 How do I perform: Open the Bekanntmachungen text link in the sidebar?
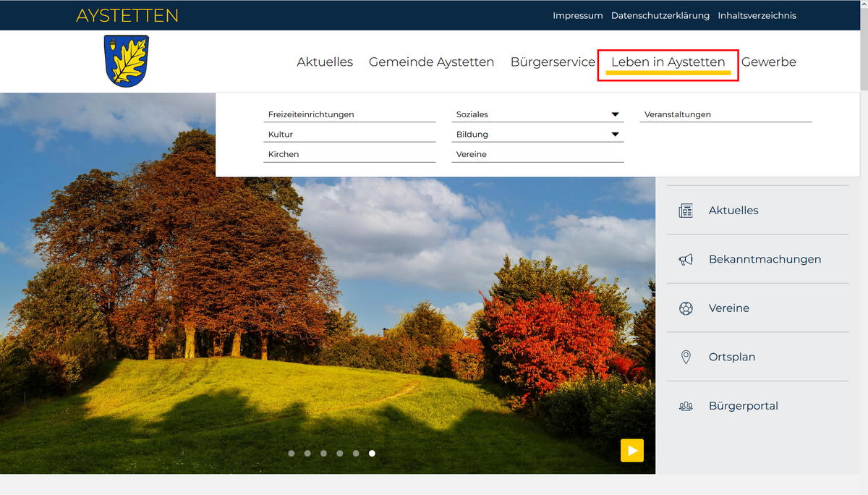tap(765, 259)
